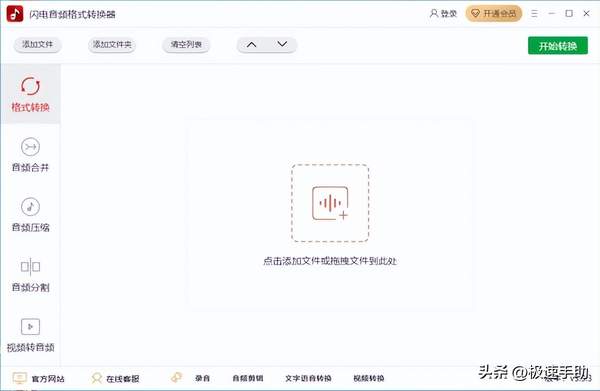600x391 pixels.
Task: Click the 添加文件夹 add folder button
Action: click(x=112, y=45)
